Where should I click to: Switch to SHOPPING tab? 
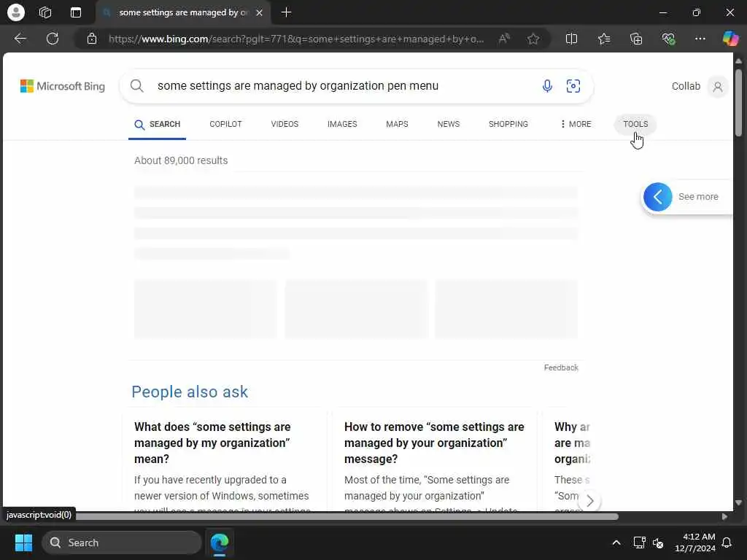(x=508, y=124)
